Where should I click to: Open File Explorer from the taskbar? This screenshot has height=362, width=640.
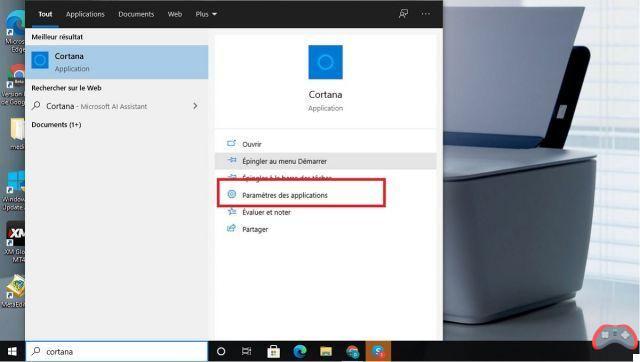coord(326,351)
